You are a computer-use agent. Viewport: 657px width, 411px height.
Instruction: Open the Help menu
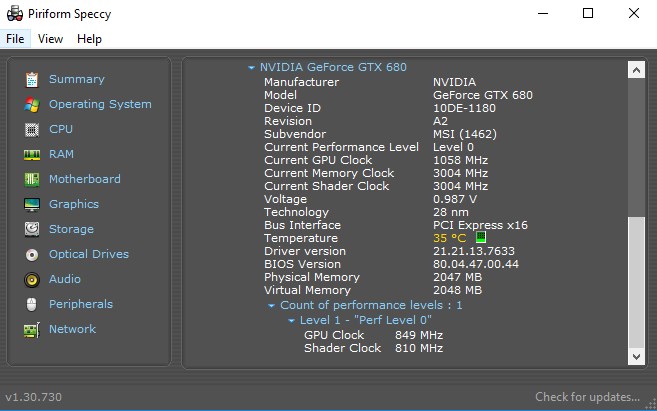(x=89, y=39)
